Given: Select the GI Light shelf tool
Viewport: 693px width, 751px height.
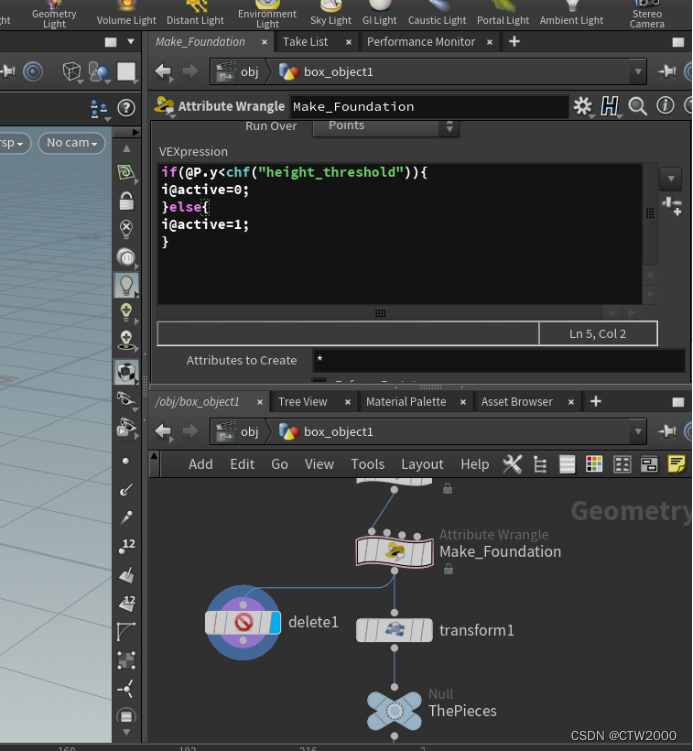Looking at the screenshot, I should point(379,14).
